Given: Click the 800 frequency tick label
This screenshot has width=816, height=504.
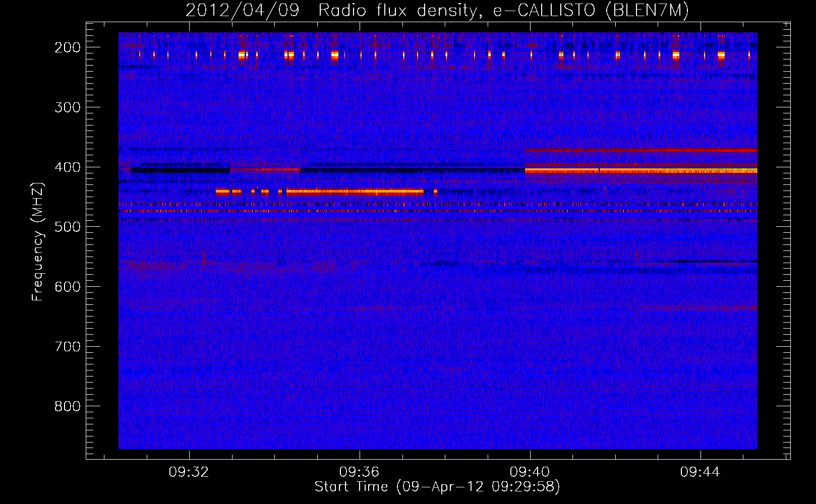Looking at the screenshot, I should tap(68, 406).
